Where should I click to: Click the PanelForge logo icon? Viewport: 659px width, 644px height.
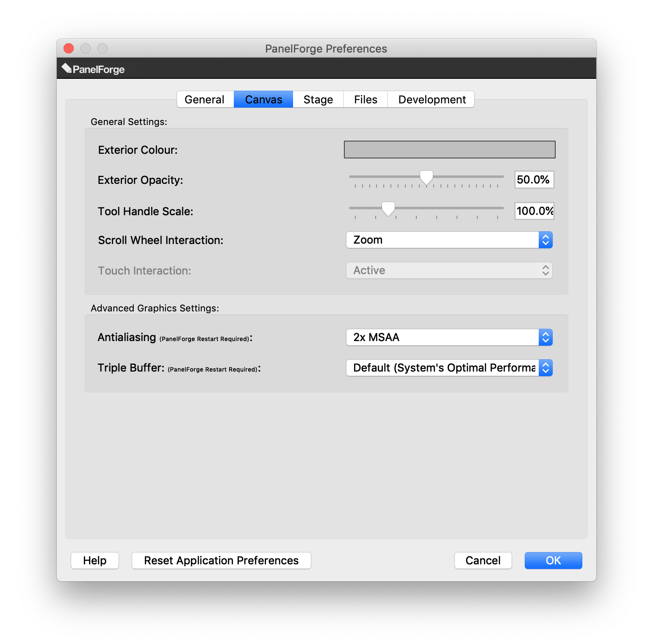point(66,68)
